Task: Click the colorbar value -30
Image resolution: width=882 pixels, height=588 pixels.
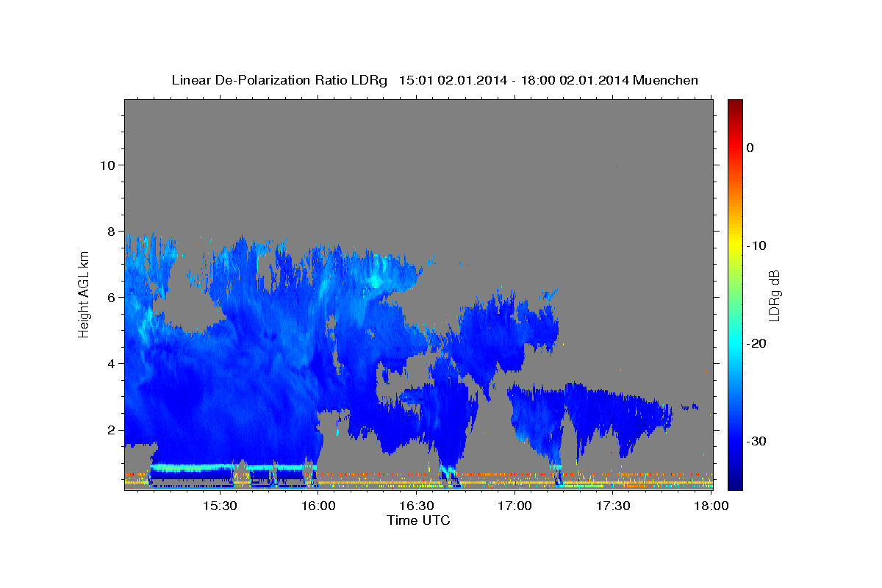Action: [757, 441]
